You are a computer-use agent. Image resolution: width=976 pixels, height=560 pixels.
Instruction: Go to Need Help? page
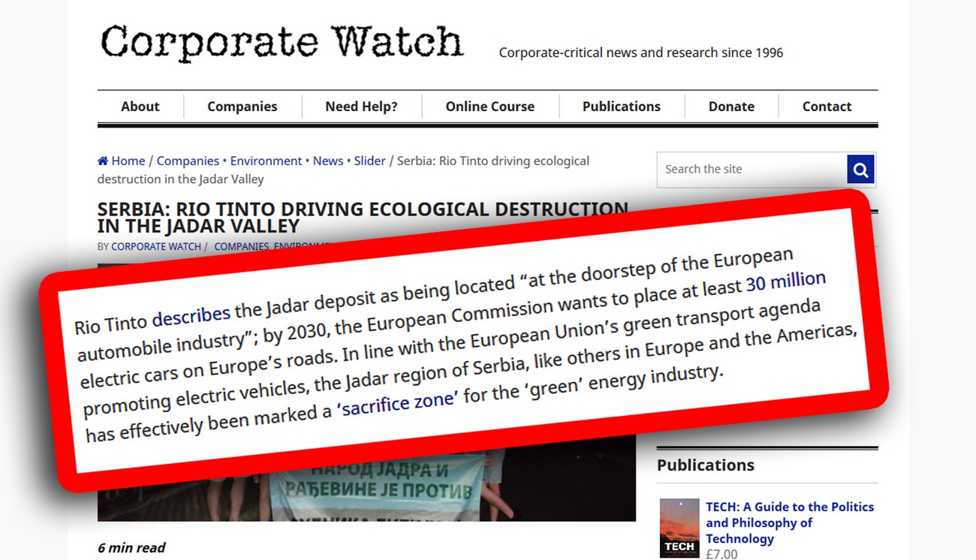[361, 107]
